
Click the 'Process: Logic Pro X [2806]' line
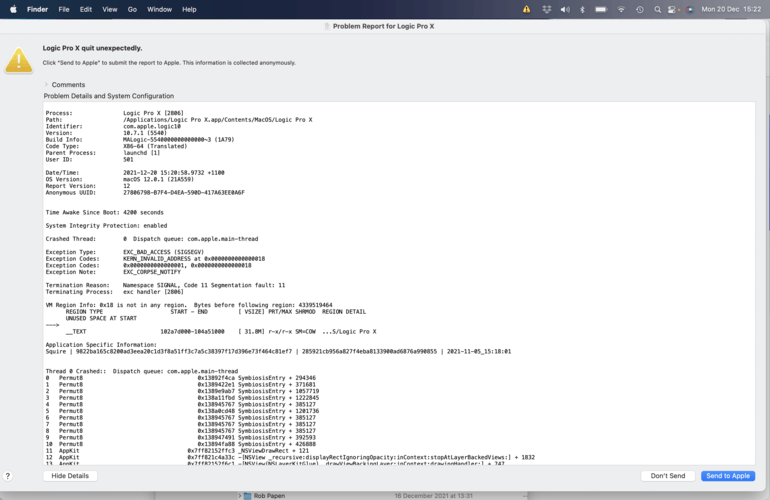[114, 113]
